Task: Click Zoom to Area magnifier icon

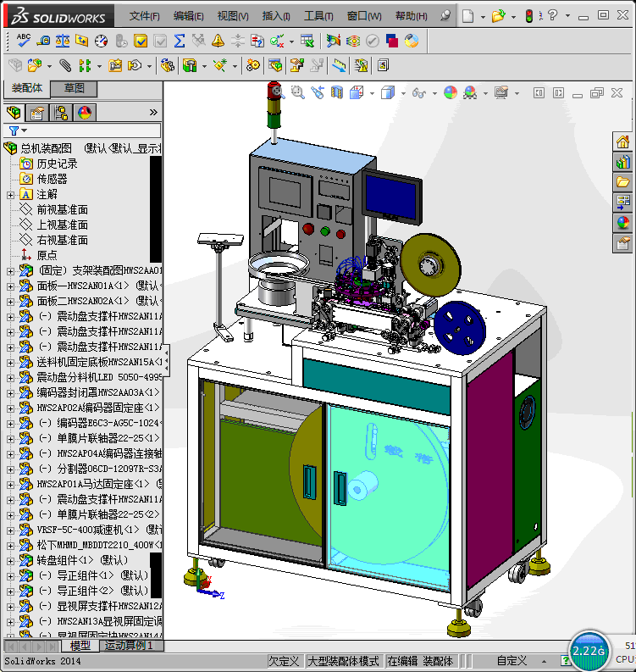Action: 297,92
